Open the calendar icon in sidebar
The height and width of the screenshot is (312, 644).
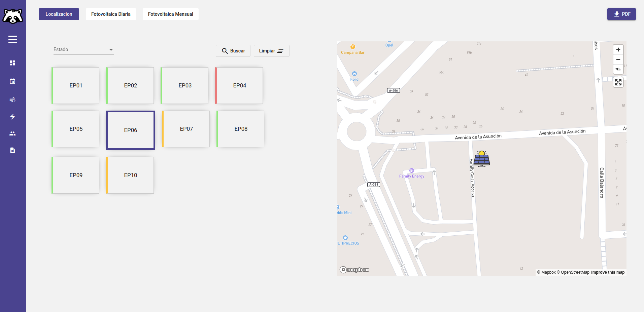tap(12, 81)
